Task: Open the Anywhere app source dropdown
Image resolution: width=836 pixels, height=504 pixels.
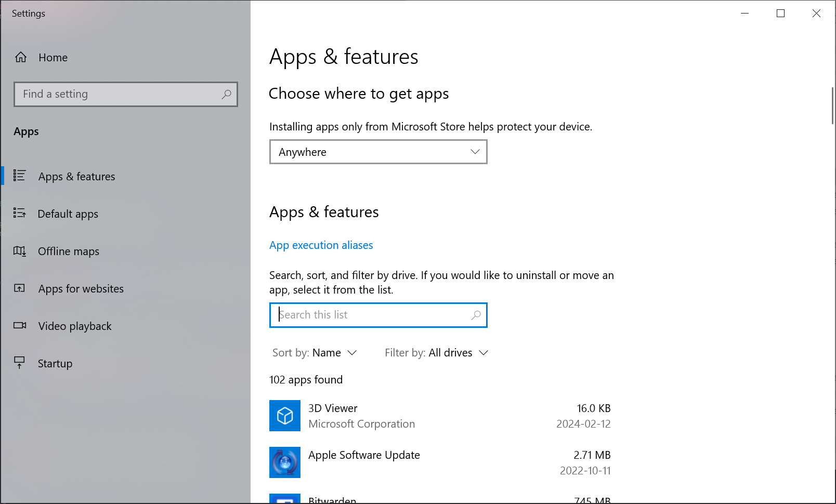Action: point(378,152)
